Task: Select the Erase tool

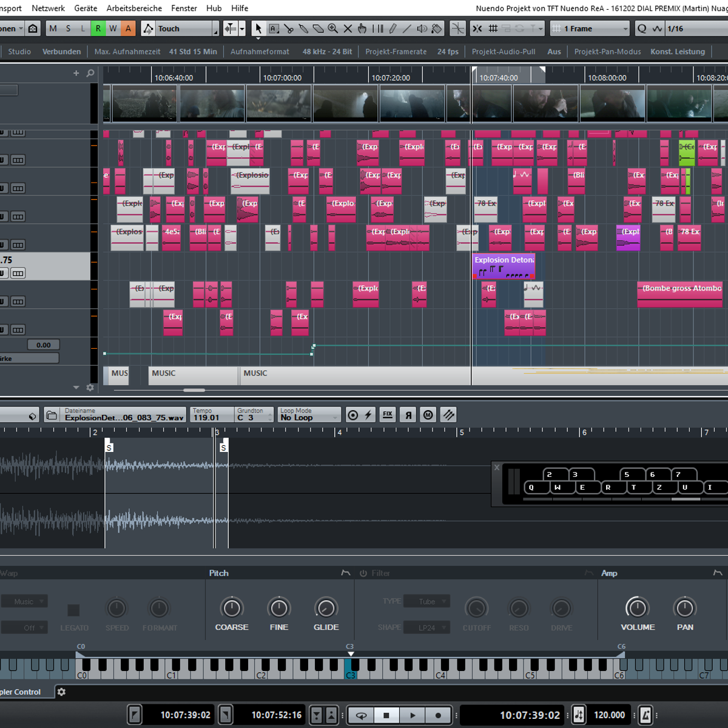Action: coord(318,29)
